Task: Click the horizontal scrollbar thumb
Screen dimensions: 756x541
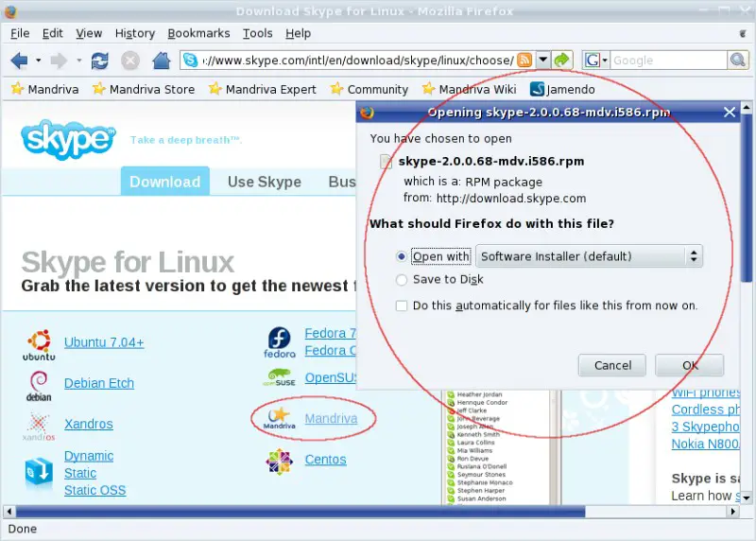Action: pos(301,511)
